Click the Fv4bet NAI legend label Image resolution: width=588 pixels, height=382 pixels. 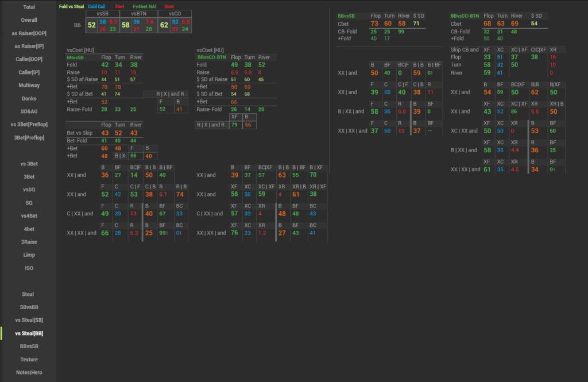144,6
